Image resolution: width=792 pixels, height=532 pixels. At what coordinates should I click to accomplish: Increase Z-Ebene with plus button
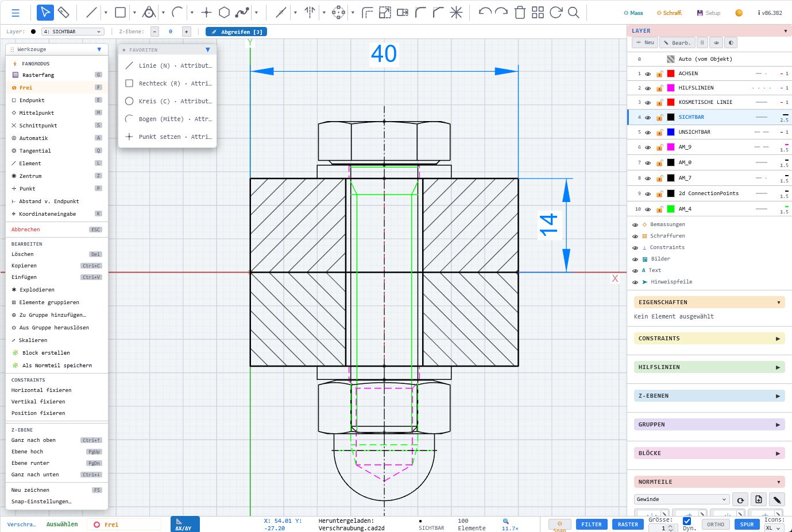[186, 32]
